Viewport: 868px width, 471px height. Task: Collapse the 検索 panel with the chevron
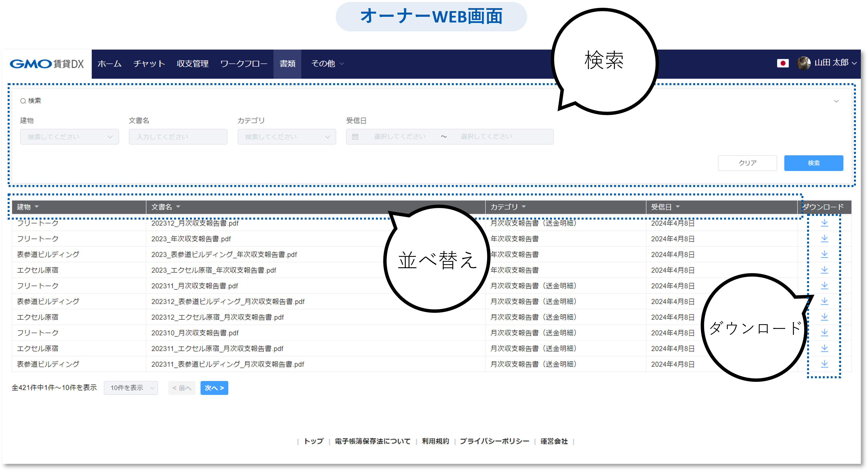[x=836, y=101]
